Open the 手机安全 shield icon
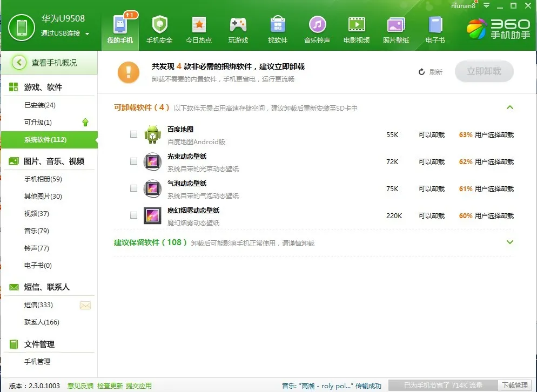Image resolution: width=537 pixels, height=392 pixels. point(159,25)
